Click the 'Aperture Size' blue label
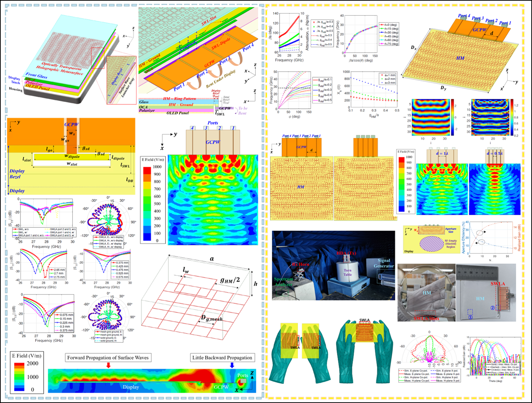The height and width of the screenshot is (403, 532). (451, 230)
